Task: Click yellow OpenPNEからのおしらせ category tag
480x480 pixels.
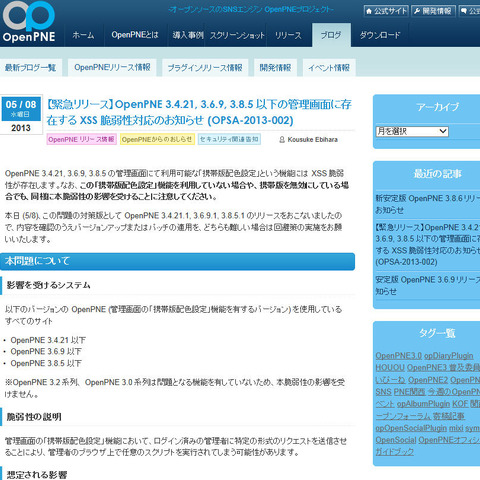Action: click(x=157, y=139)
